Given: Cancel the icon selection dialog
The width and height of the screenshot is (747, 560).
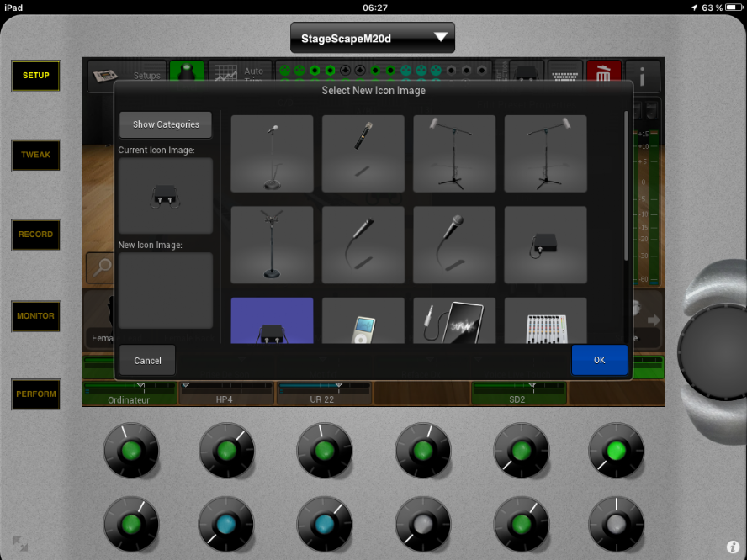Looking at the screenshot, I should (147, 360).
